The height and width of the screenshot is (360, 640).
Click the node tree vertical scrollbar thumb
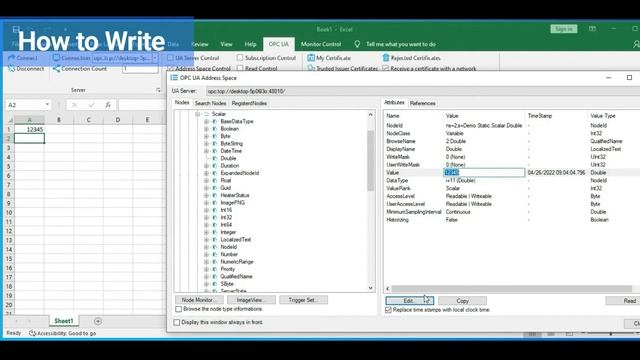pos(370,161)
